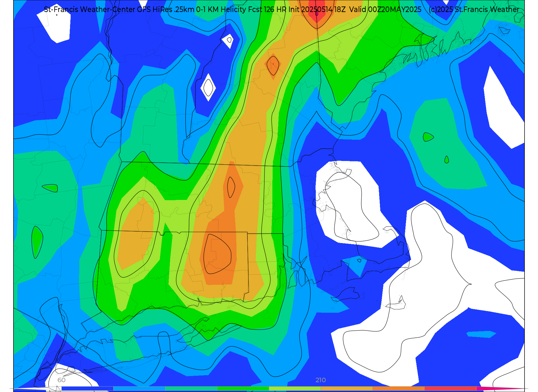Click the bright green segment of the color legend
Image resolution: width=538 pixels, height=392 pixels.
(243, 388)
